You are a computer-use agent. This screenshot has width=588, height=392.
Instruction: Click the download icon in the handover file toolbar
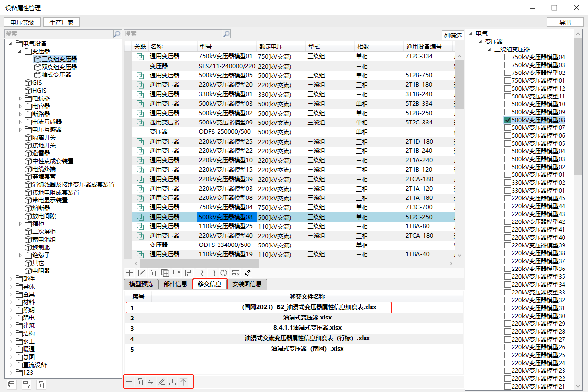click(x=172, y=382)
